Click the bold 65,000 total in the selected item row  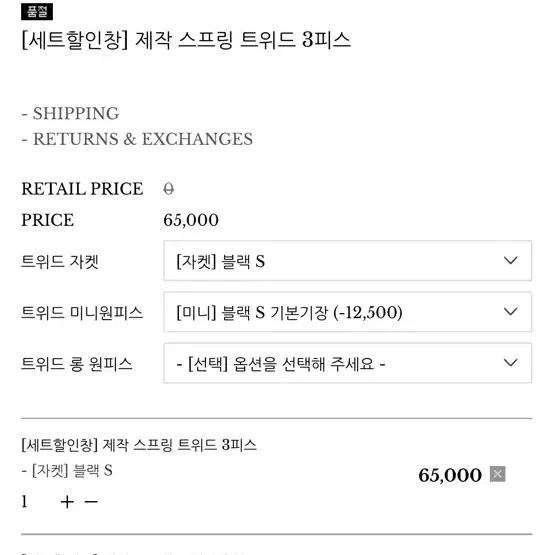(450, 475)
